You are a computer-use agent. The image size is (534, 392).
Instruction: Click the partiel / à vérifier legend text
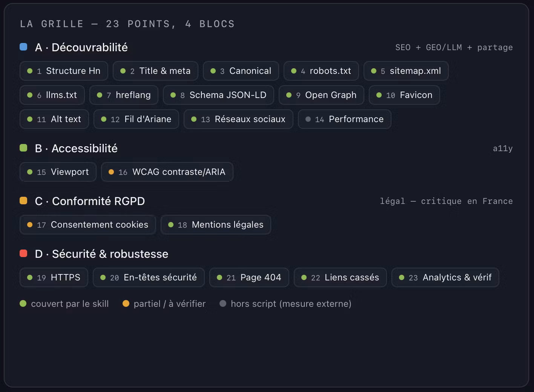pos(170,304)
